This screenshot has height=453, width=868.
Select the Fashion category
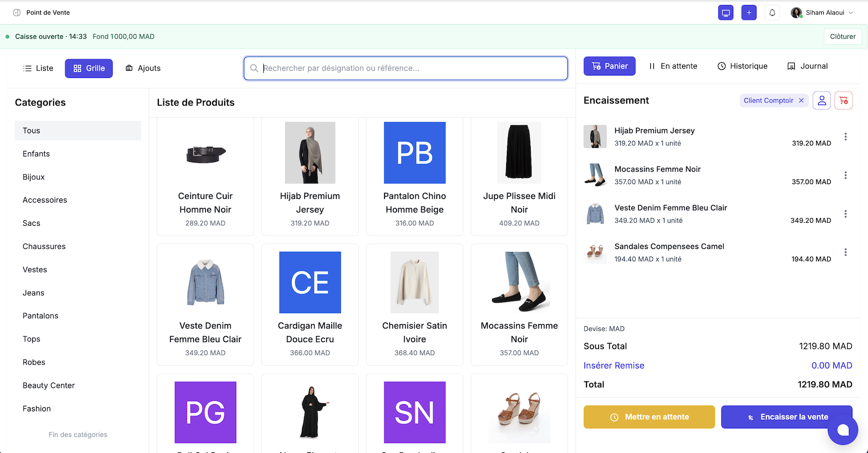78,409
